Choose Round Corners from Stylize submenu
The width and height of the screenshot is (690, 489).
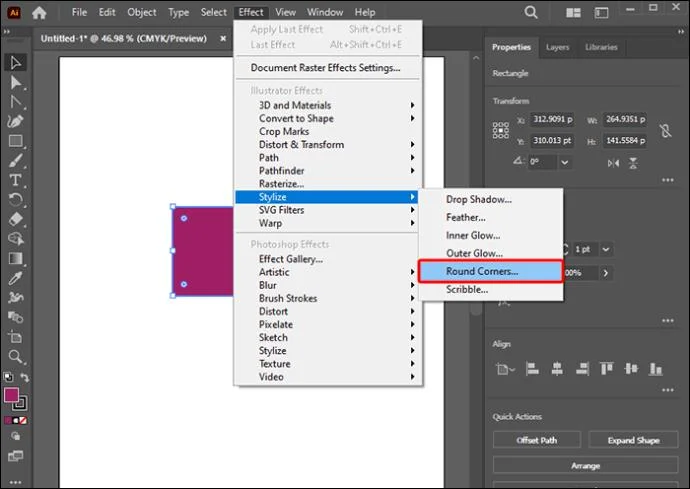491,271
